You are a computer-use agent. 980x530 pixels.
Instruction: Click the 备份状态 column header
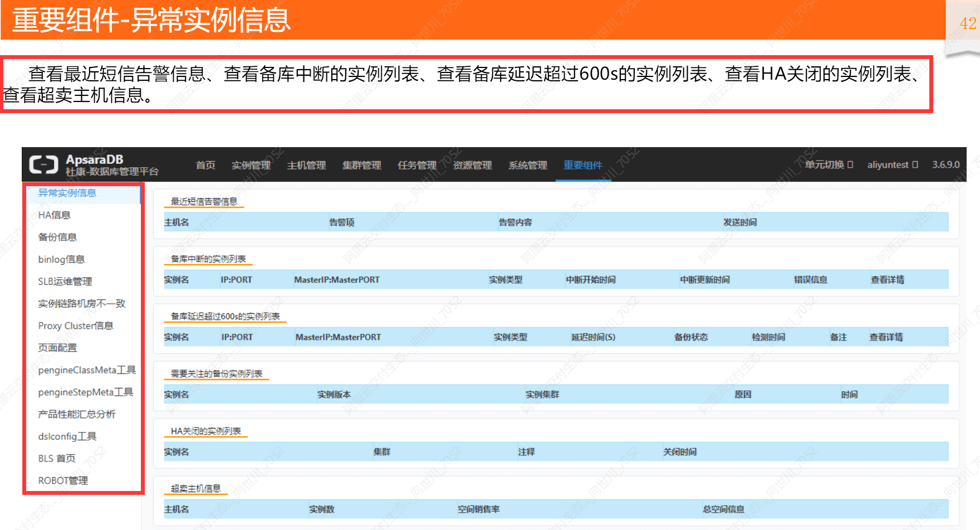[x=691, y=337]
